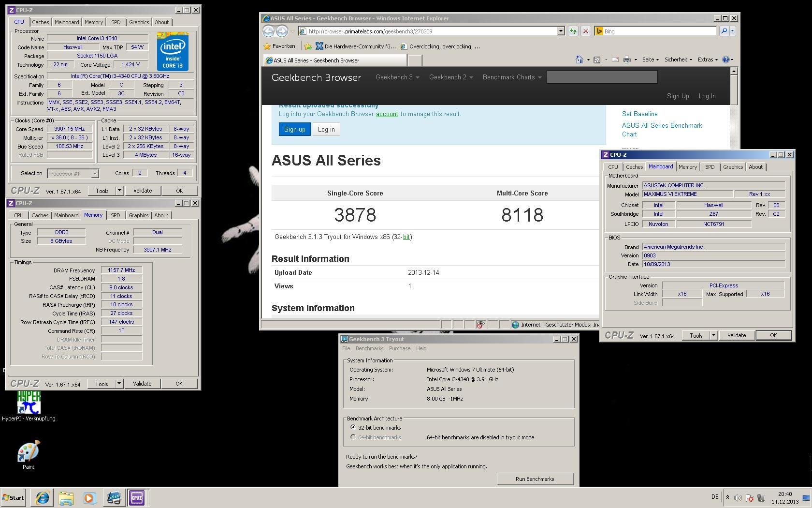Screen dimensions: 812x508
Task: Open Windows Media Player from taskbar
Action: tap(89, 497)
